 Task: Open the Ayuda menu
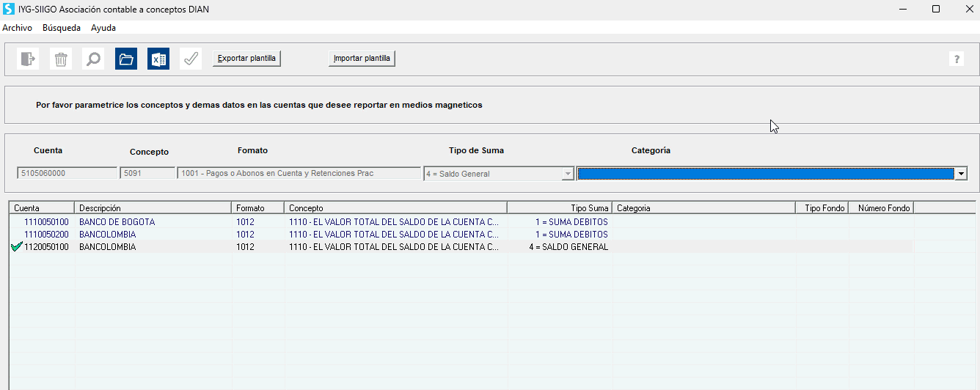point(103,28)
